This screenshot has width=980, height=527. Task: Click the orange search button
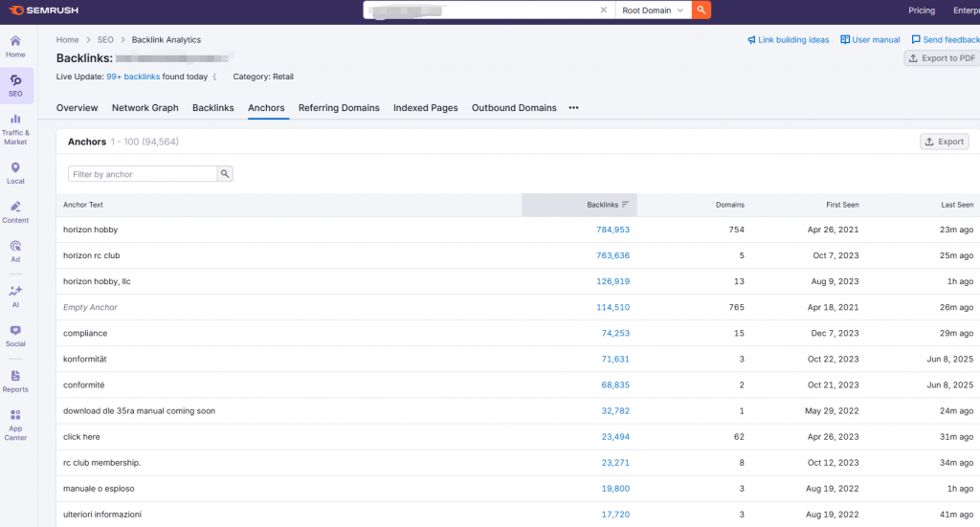coord(702,10)
